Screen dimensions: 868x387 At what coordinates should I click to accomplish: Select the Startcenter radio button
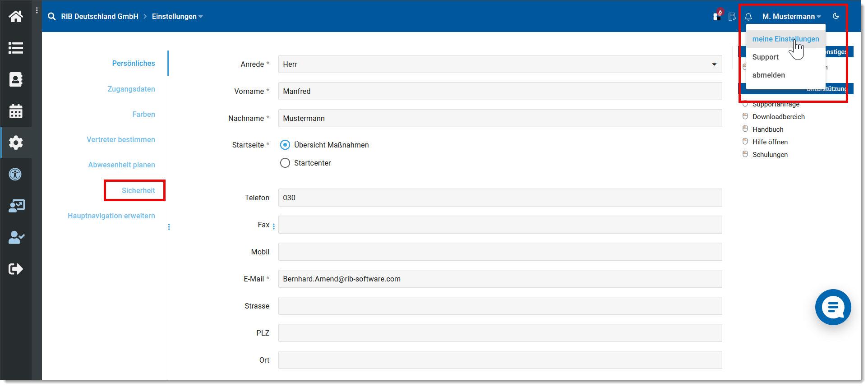click(x=285, y=163)
